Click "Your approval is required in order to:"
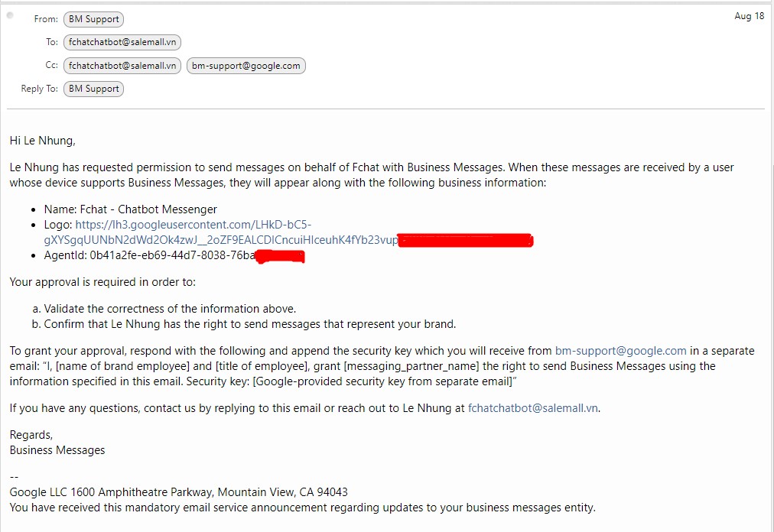The image size is (774, 532). (102, 282)
